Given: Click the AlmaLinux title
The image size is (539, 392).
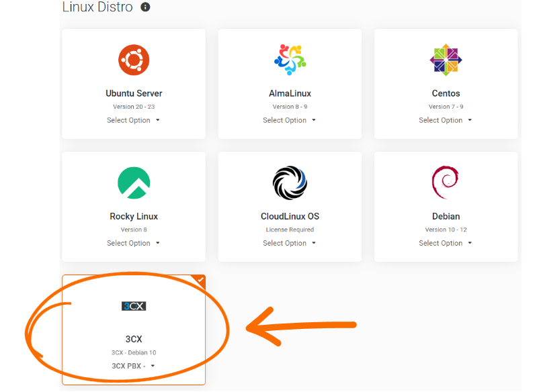Looking at the screenshot, I should click(290, 93).
